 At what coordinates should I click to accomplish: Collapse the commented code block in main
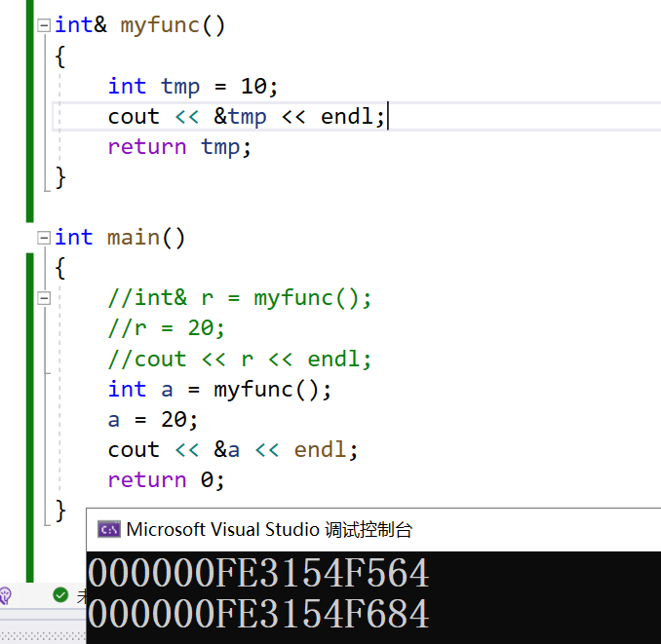click(44, 299)
